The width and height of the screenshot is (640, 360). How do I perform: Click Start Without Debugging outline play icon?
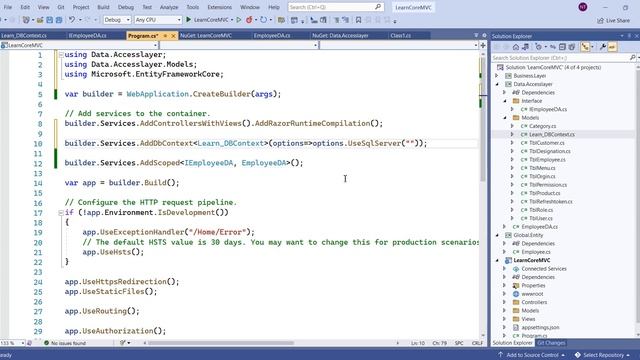[x=239, y=20]
